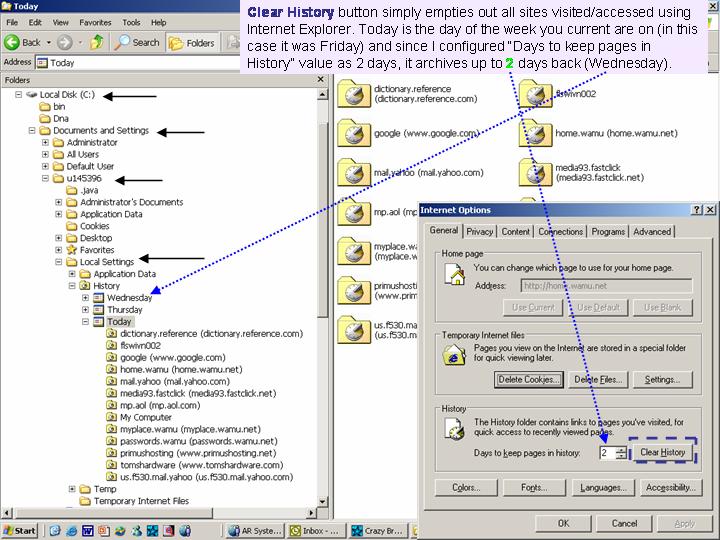Open the mail.yahoo folder icon in right pane
This screenshot has width=720, height=540.
pos(354,173)
